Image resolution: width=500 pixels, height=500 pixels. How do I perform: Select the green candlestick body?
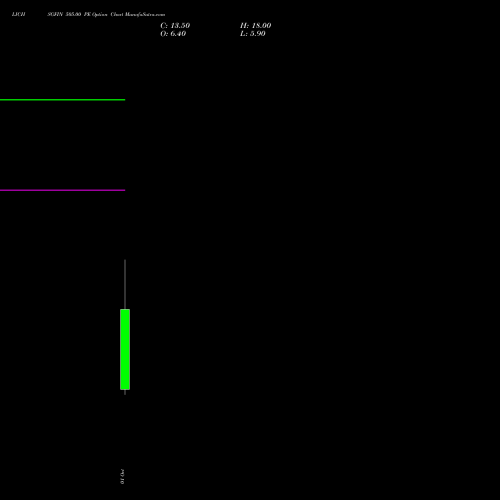pyautogui.click(x=125, y=349)
